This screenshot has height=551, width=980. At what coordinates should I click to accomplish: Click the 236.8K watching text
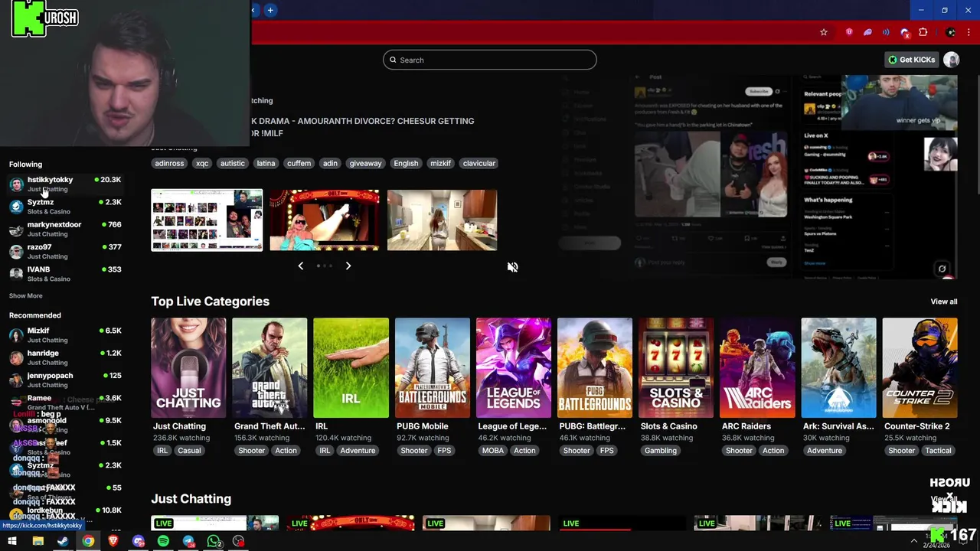click(181, 438)
